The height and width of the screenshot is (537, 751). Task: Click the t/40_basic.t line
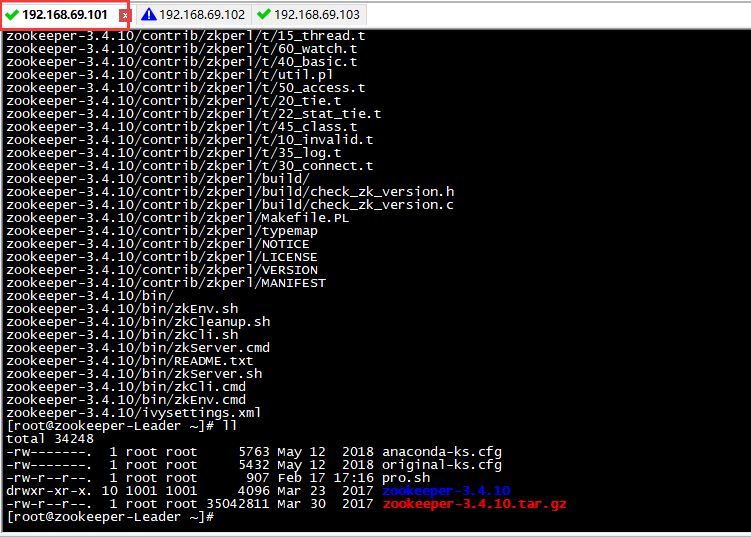182,62
